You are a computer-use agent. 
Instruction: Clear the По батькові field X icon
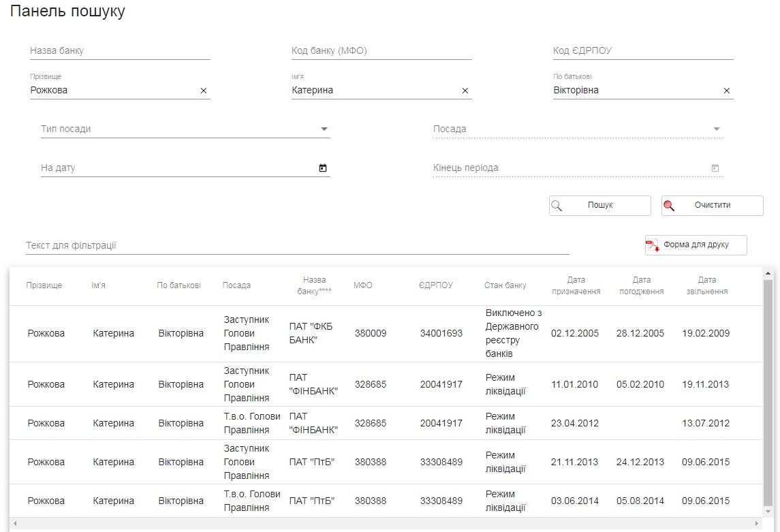pyautogui.click(x=726, y=91)
